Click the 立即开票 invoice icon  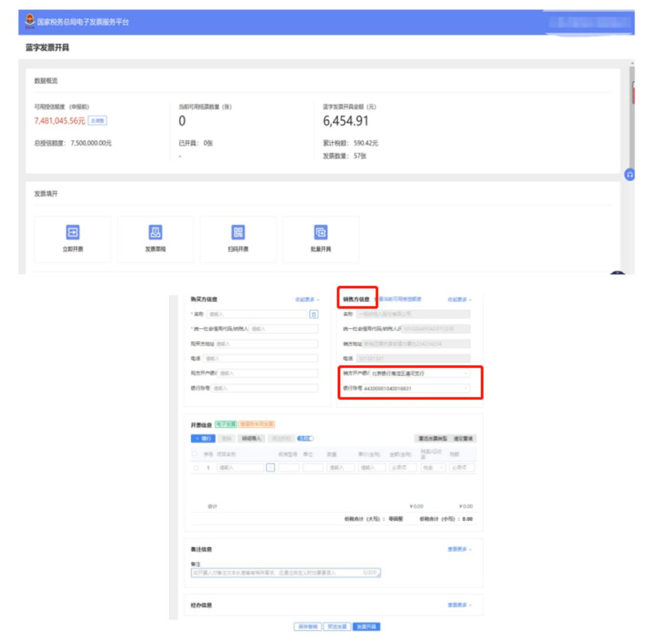(x=73, y=233)
